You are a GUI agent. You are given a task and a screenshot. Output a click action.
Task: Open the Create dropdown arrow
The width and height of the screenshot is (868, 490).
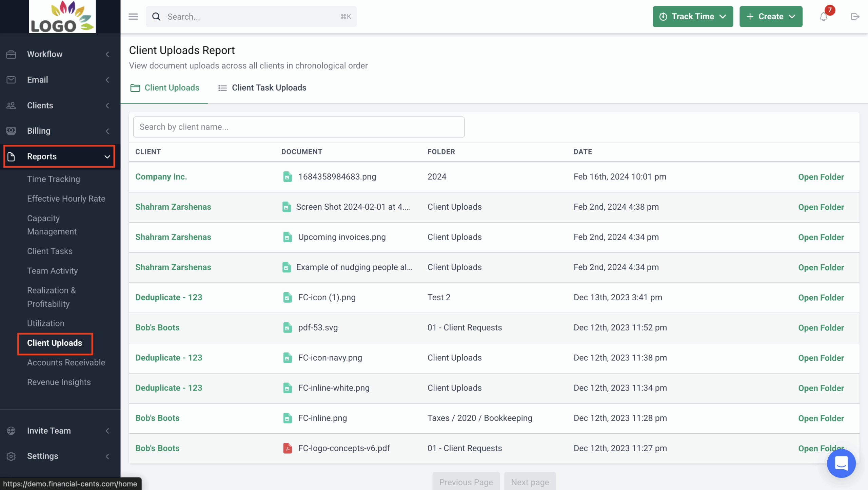[792, 17]
